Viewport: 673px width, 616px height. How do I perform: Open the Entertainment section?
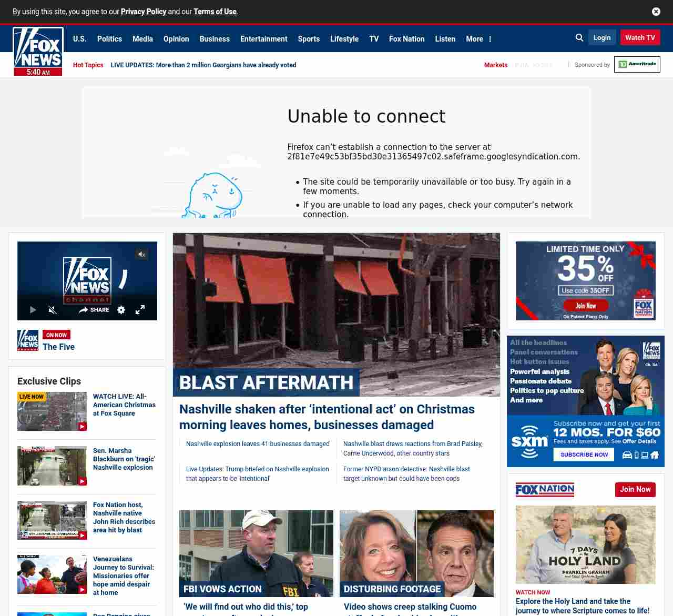(x=263, y=39)
